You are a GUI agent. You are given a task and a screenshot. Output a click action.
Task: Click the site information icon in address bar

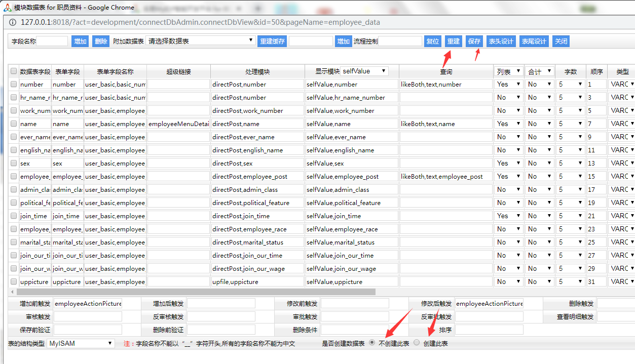(x=12, y=22)
